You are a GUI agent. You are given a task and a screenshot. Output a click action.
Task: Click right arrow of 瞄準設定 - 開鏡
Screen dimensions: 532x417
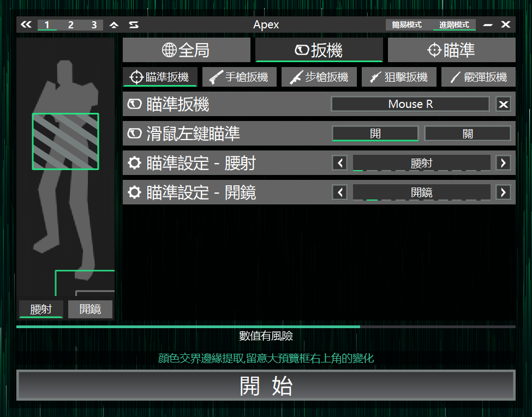[x=503, y=192]
